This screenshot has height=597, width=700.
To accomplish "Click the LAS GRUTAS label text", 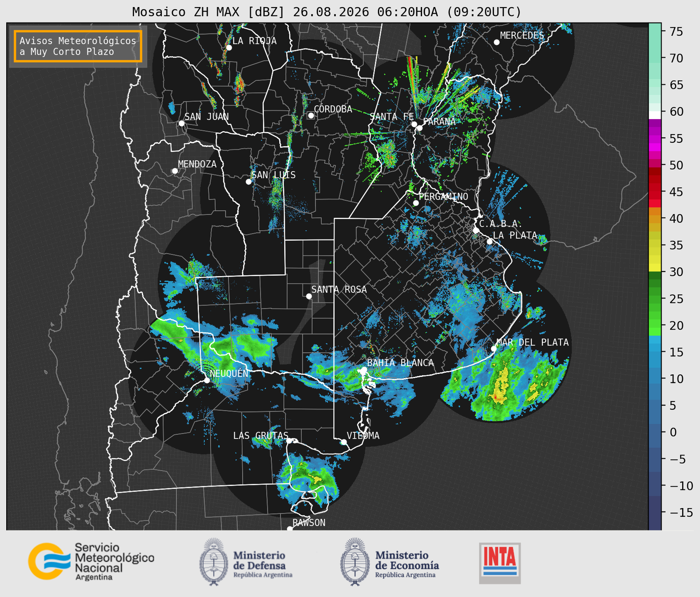I will point(261,436).
